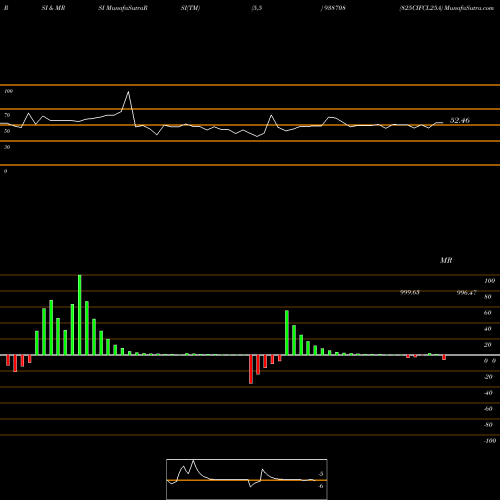Click the highest peak of RSI line
Screen dimensions: 500x500
pos(128,92)
